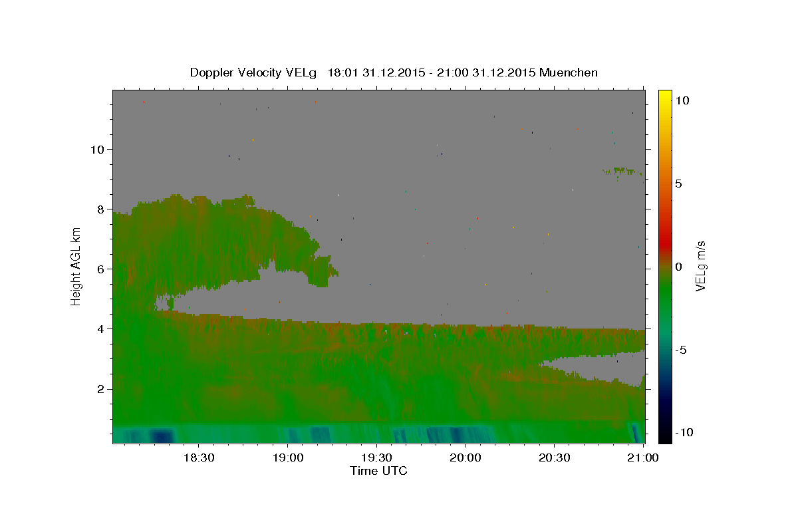798x532 pixels.
Task: Select the '19:30' time axis label
Action: coord(376,458)
